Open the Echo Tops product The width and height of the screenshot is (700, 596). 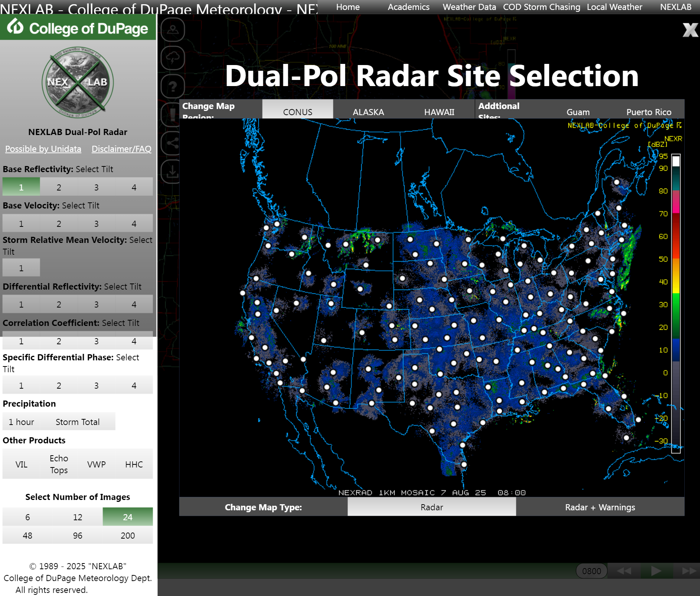coord(59,464)
